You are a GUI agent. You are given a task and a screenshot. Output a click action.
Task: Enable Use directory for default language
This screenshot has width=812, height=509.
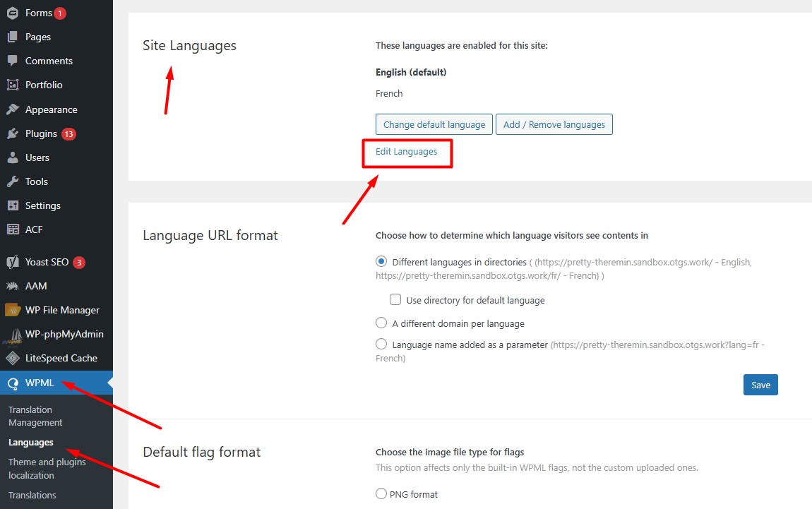click(395, 300)
